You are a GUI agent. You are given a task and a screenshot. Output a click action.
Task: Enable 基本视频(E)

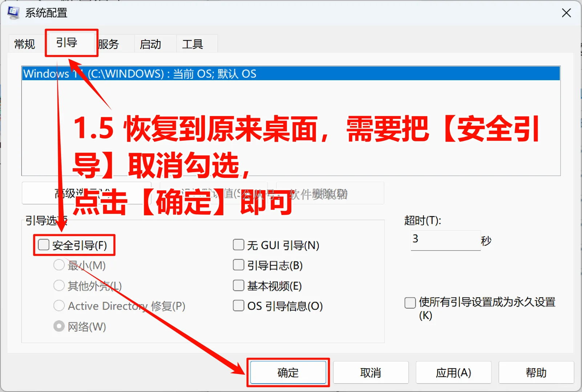tap(238, 285)
